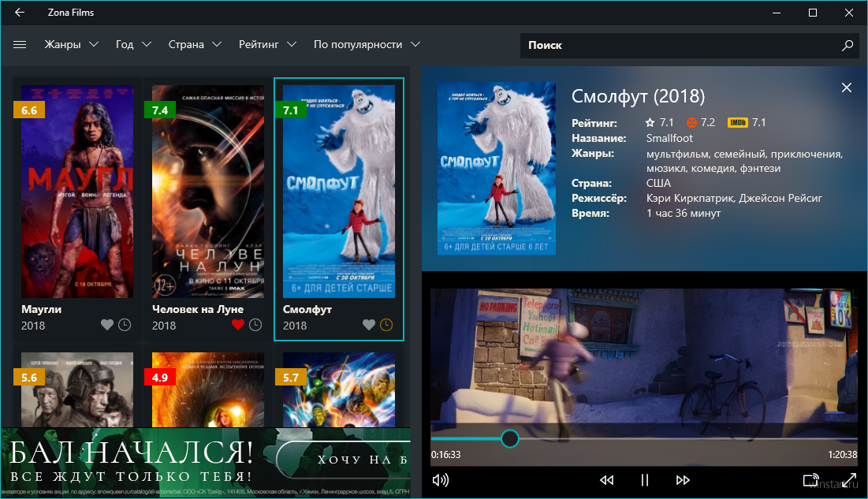The image size is (868, 499).
Task: Click the star rating 7.1 icon
Action: (650, 122)
